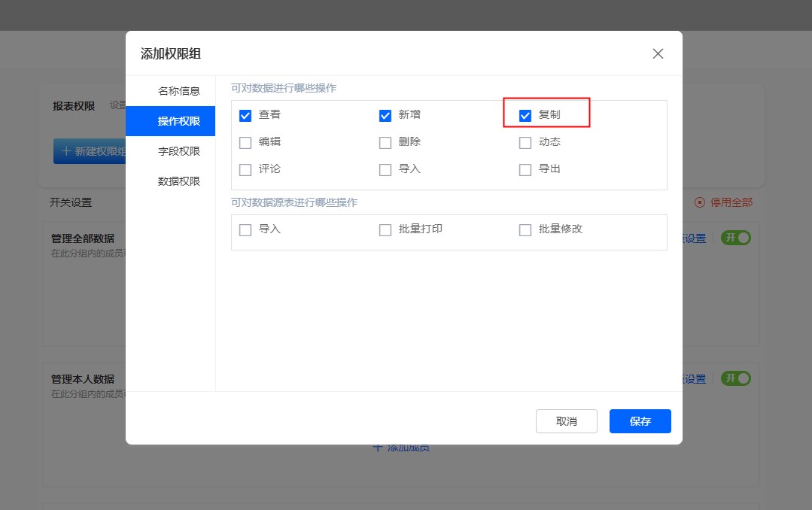Click the 取消 button

tap(566, 421)
